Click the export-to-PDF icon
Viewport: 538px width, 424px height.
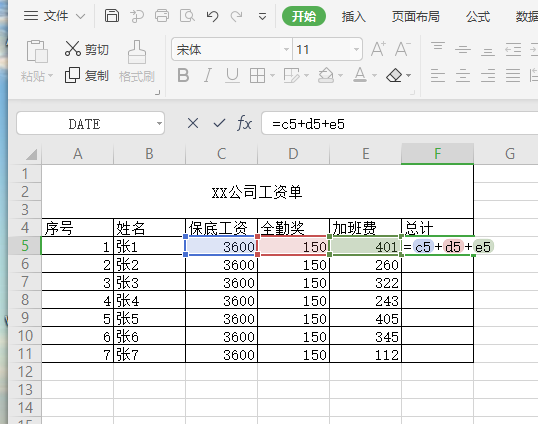137,16
